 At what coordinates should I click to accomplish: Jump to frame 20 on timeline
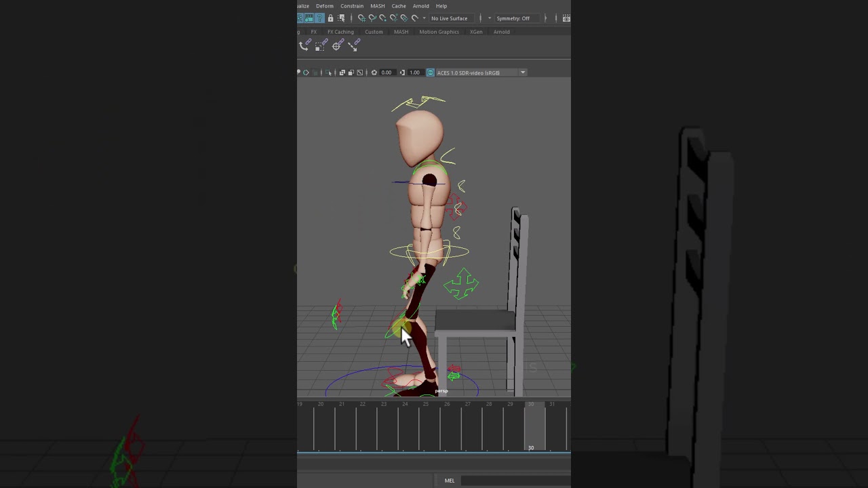[x=321, y=404]
